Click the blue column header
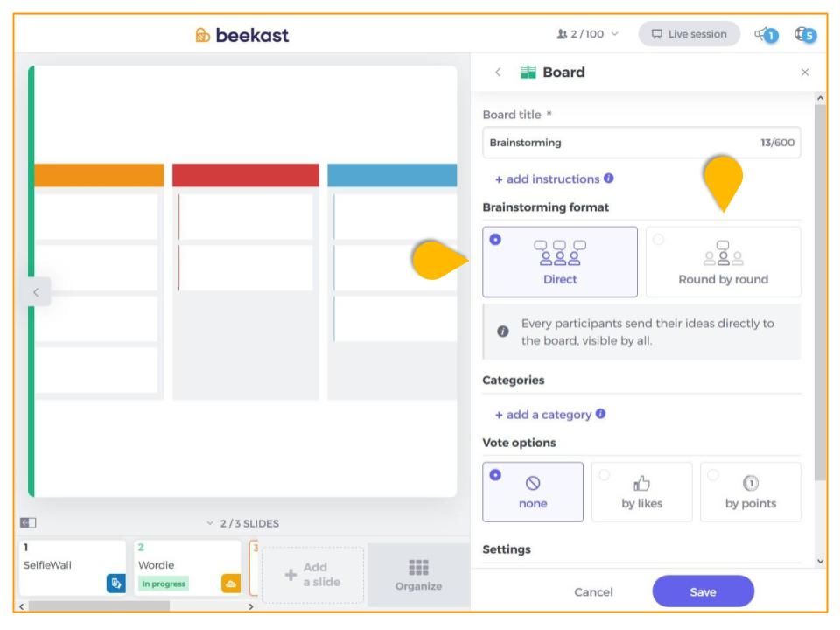This screenshot has width=840, height=630. click(x=392, y=175)
